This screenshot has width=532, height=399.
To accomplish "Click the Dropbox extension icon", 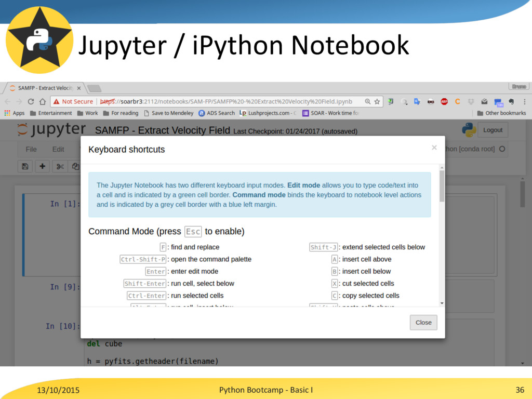I will click(471, 101).
